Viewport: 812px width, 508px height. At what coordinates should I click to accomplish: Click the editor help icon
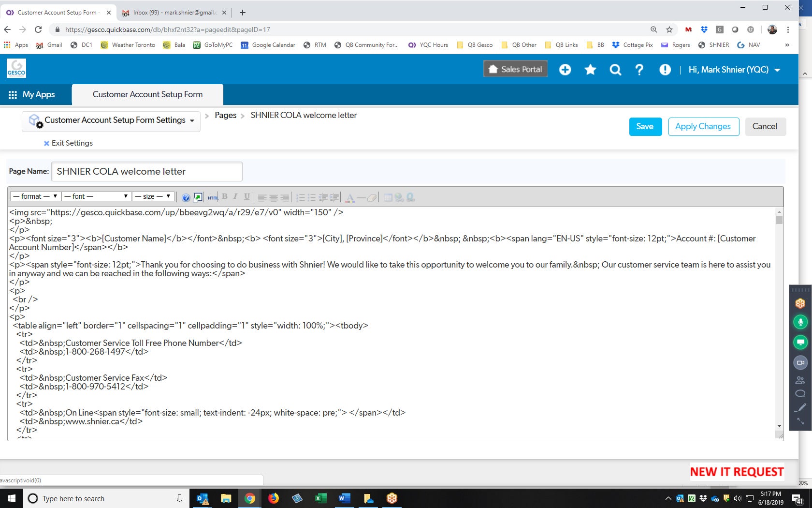tap(186, 197)
